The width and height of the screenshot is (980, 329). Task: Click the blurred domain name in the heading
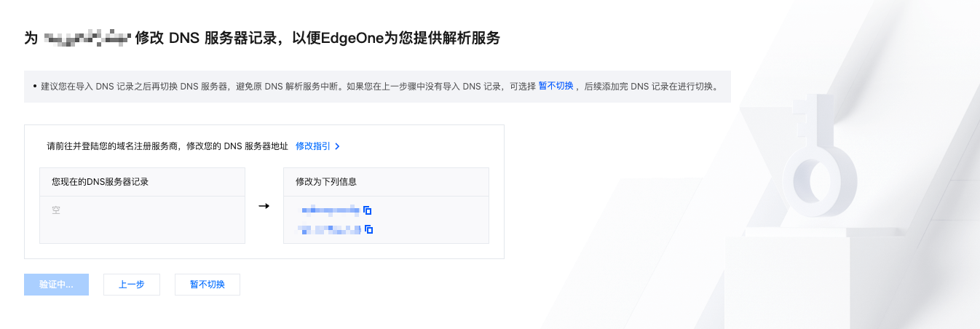(86, 38)
